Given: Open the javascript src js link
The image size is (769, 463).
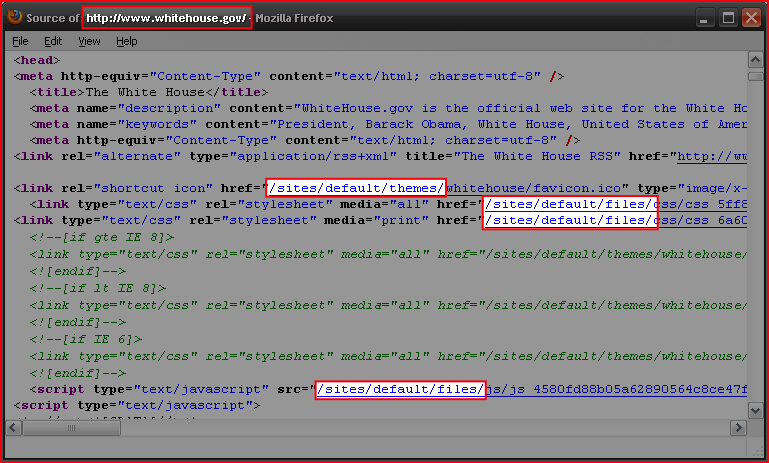Looking at the screenshot, I should pyautogui.click(x=532, y=389).
